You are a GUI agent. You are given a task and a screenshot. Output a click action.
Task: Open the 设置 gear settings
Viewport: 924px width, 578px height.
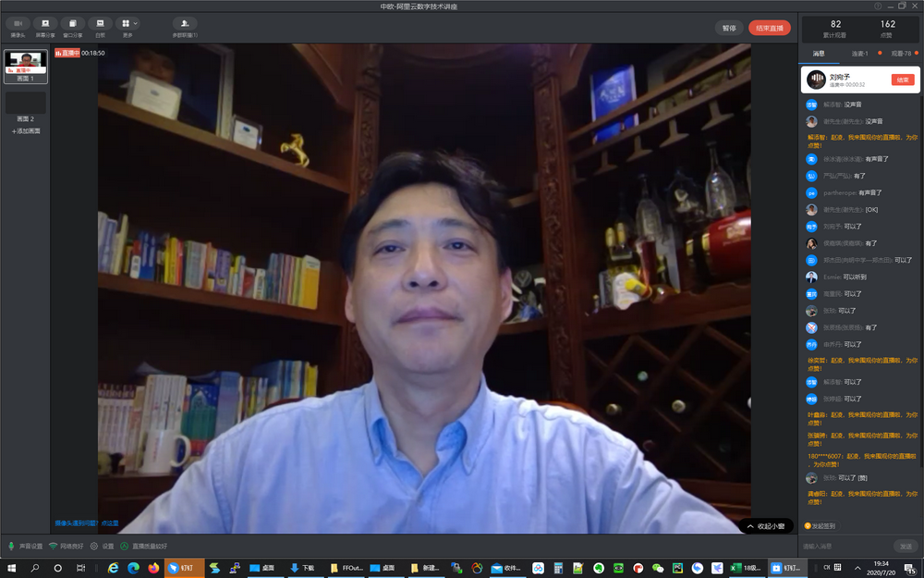[x=102, y=546]
